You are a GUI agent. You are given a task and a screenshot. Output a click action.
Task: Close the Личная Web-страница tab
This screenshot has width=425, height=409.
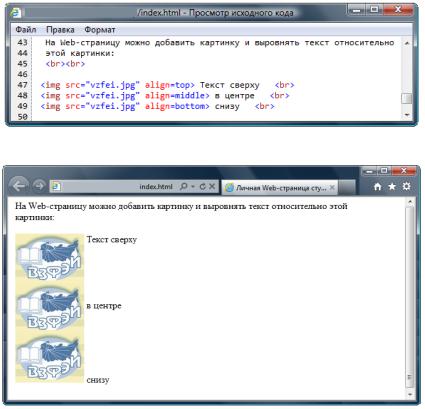332,188
